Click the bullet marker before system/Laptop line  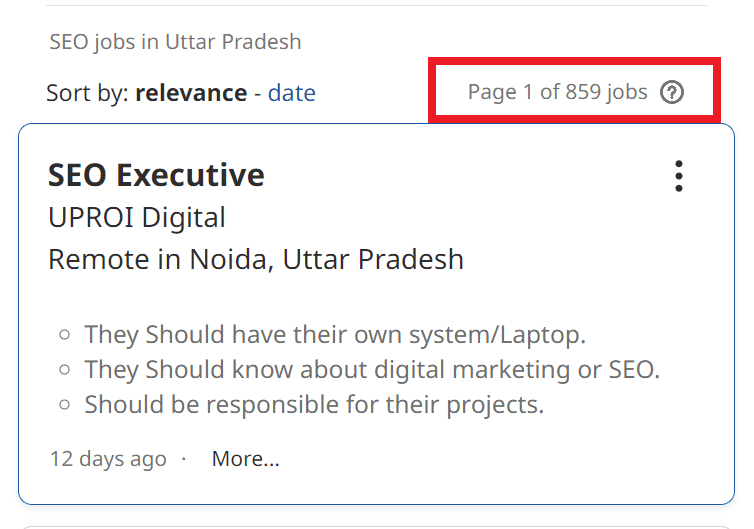tap(65, 335)
